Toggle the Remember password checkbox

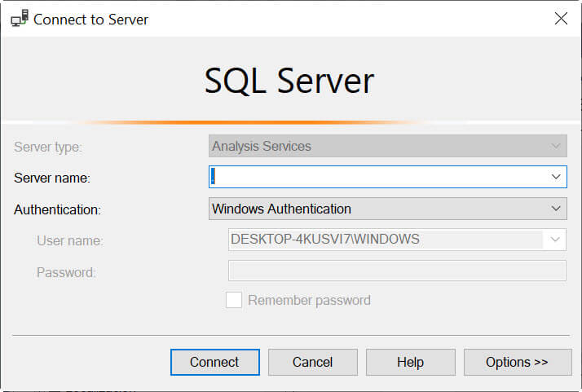point(234,300)
